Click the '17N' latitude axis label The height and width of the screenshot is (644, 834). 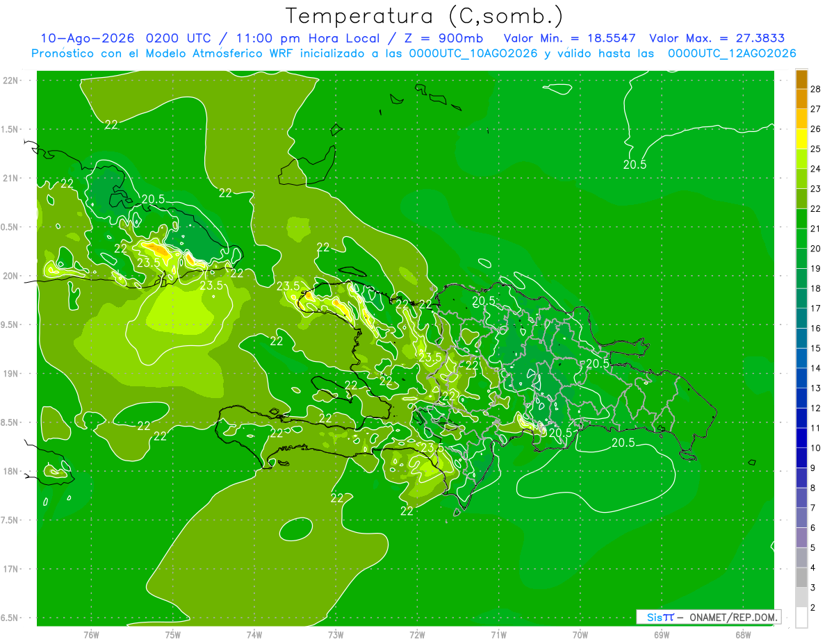[x=10, y=569]
